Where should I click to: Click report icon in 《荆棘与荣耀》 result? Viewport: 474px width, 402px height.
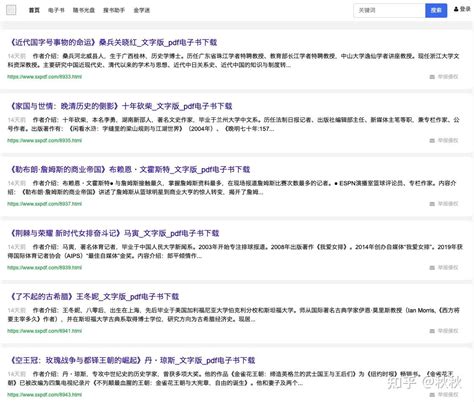(x=432, y=268)
